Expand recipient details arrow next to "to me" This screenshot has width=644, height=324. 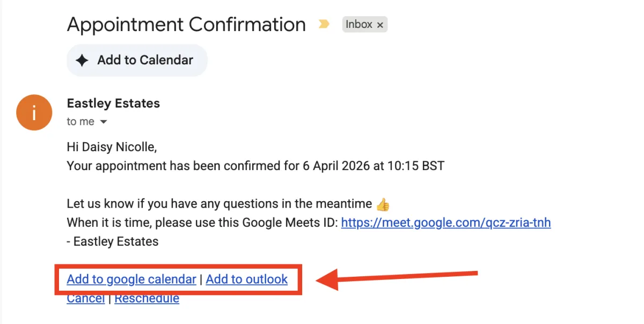104,122
